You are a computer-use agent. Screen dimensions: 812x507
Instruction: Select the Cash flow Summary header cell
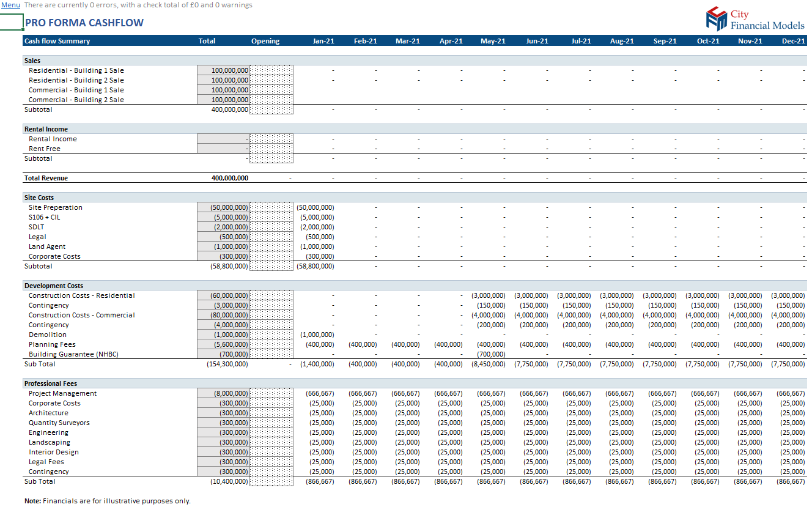click(x=57, y=41)
